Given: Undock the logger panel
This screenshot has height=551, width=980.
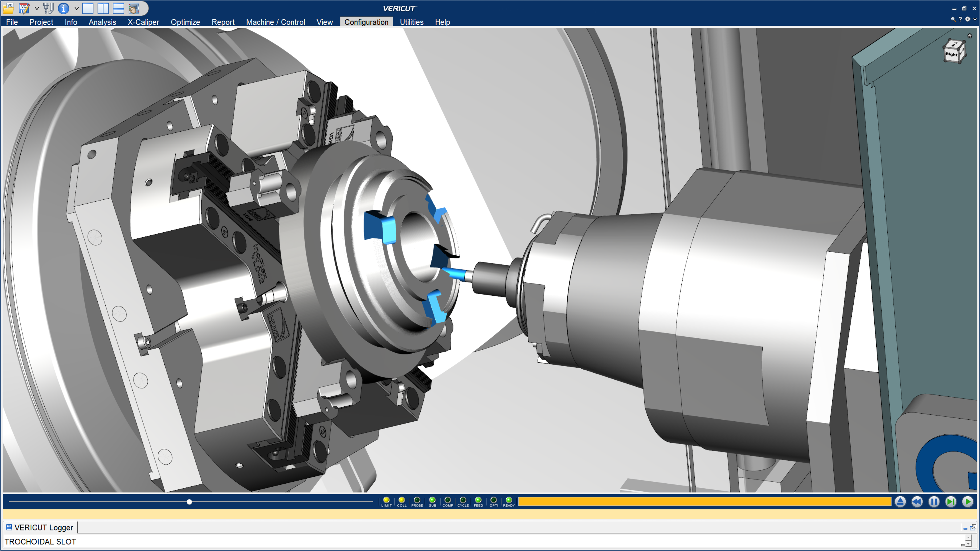Looking at the screenshot, I should [x=973, y=528].
